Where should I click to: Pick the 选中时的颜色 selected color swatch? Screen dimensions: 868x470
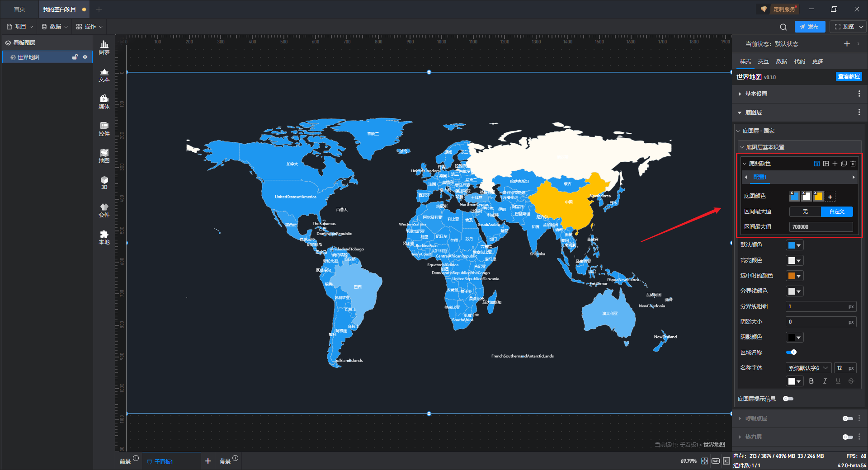795,276
